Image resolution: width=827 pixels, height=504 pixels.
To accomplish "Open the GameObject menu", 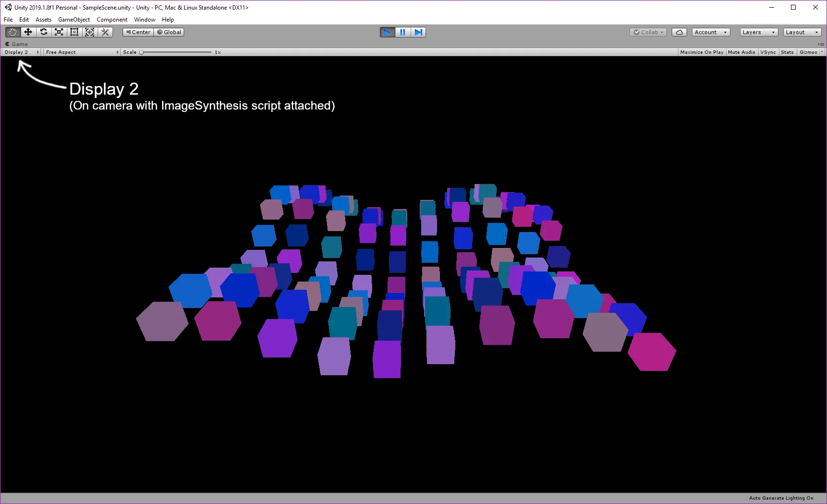I will (x=74, y=20).
